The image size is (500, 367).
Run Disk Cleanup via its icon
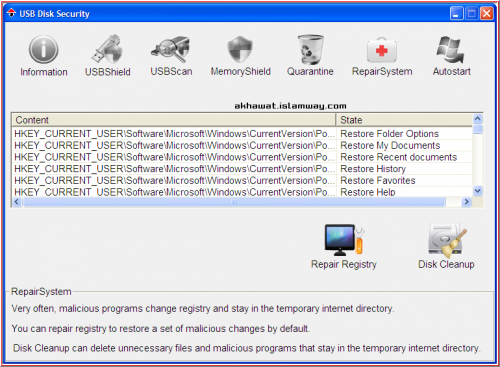pyautogui.click(x=447, y=240)
